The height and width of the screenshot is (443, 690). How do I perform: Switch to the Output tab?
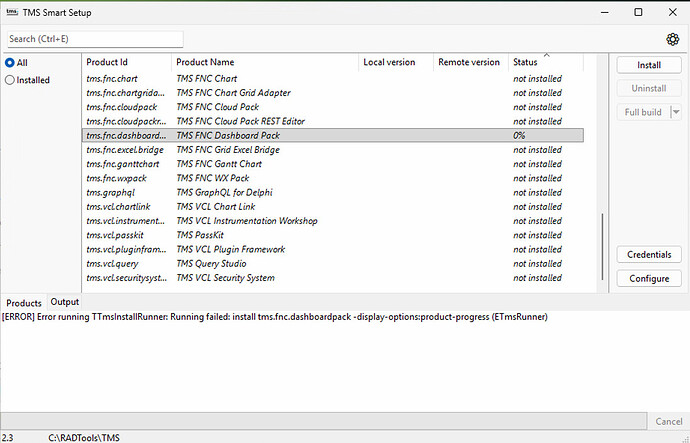[65, 302]
